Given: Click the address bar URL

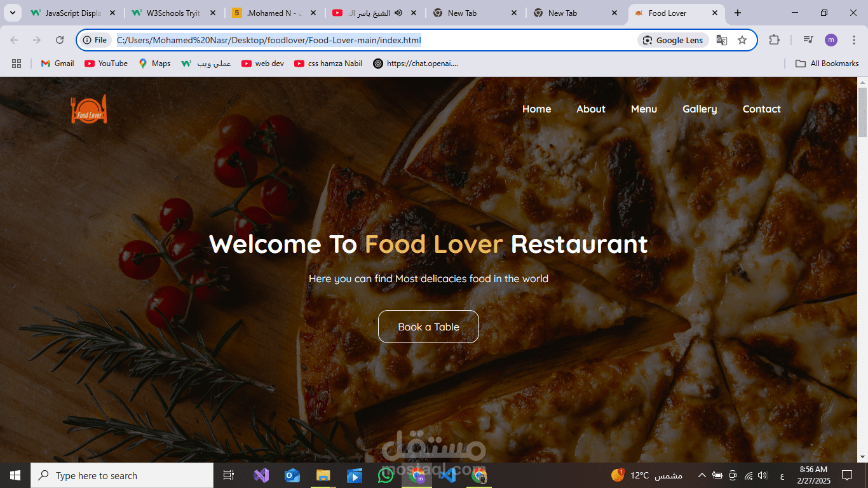Looking at the screenshot, I should point(269,40).
